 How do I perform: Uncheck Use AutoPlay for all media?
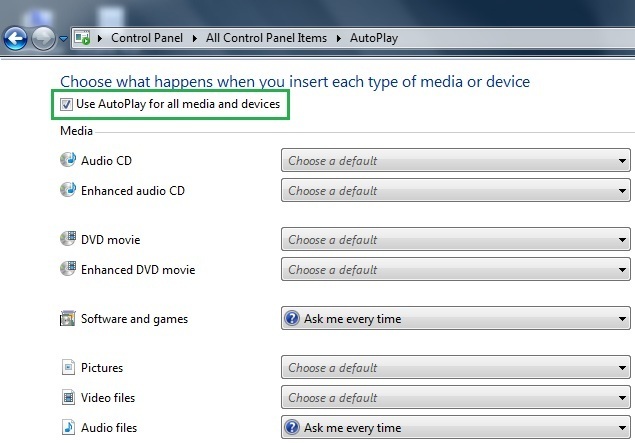point(67,104)
